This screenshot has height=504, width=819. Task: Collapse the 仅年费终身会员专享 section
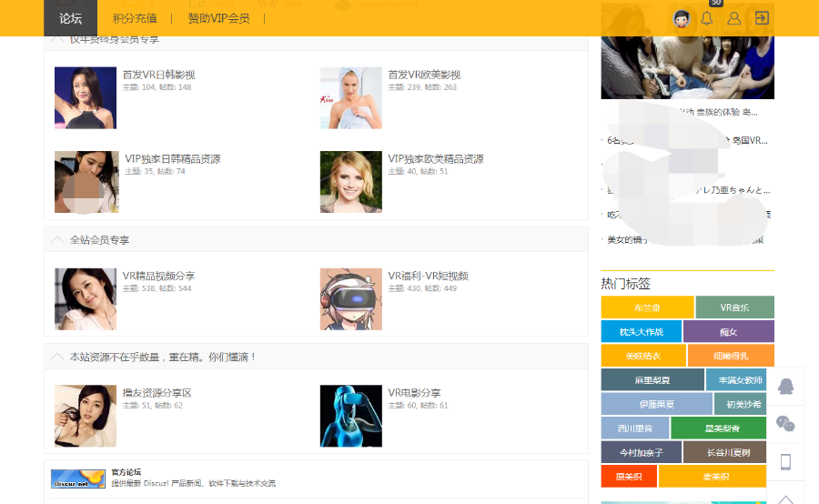coord(57,40)
